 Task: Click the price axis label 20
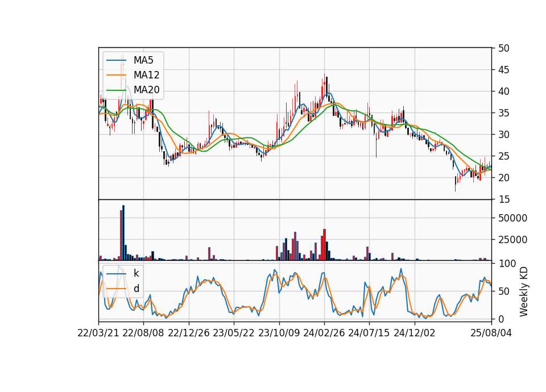click(503, 178)
